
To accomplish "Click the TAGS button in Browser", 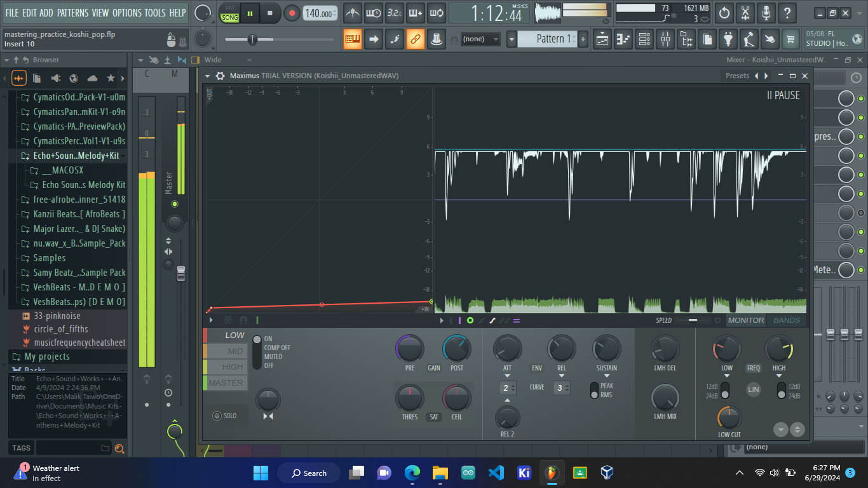I will [21, 448].
